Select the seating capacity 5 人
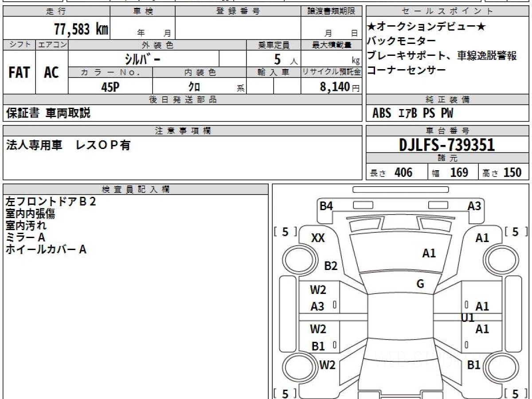The image size is (532, 399). (286, 59)
